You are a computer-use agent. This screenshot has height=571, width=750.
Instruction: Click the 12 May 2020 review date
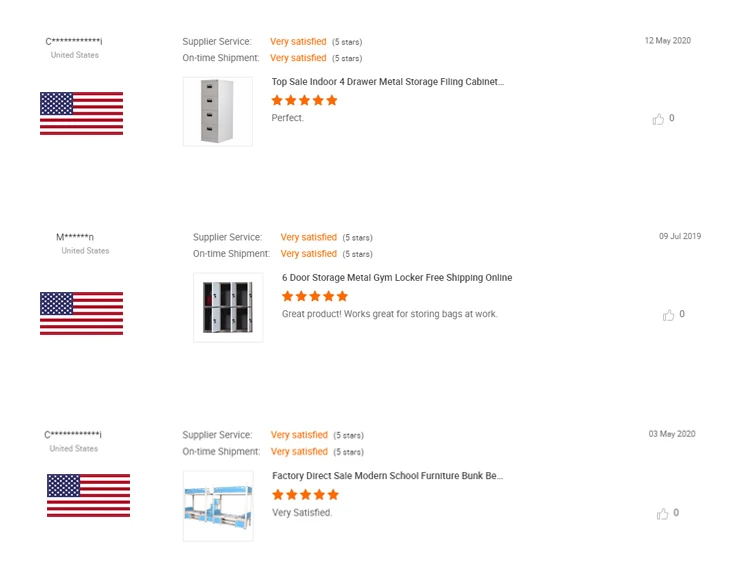tap(667, 41)
